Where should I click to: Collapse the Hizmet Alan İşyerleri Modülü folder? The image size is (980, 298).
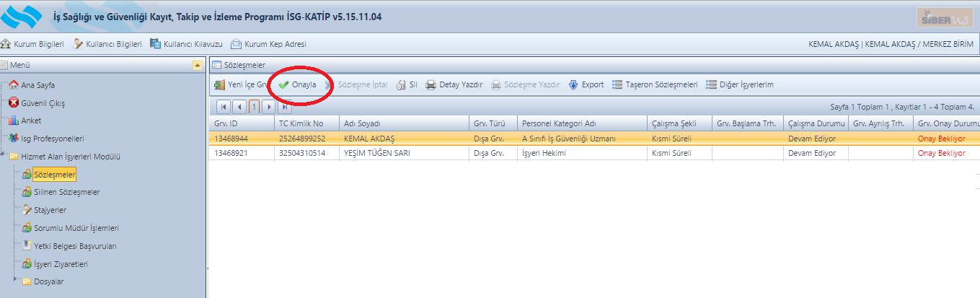[4, 157]
